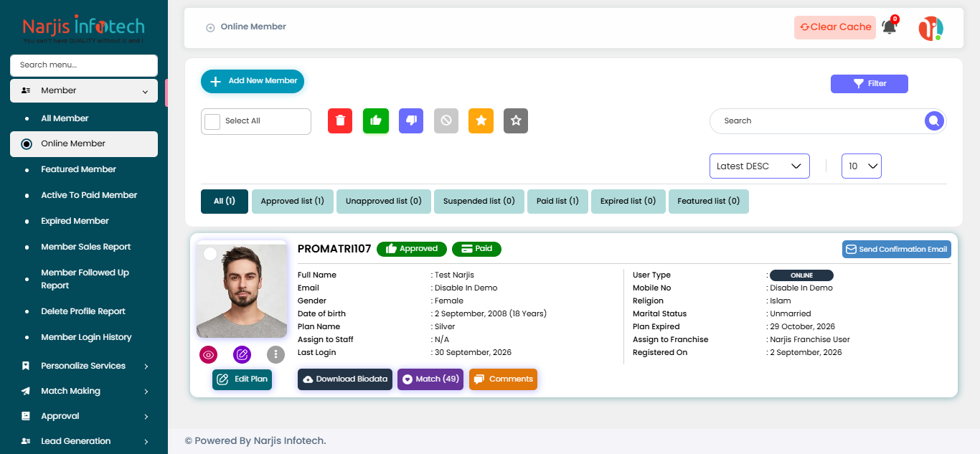
Task: Click the red delete trash icon
Action: pos(340,120)
